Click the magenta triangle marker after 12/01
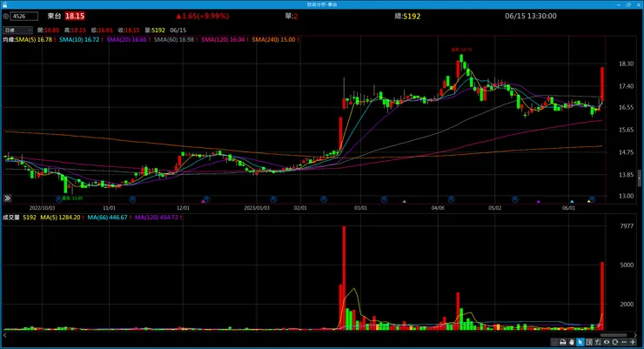The width and height of the screenshot is (644, 349). click(203, 201)
